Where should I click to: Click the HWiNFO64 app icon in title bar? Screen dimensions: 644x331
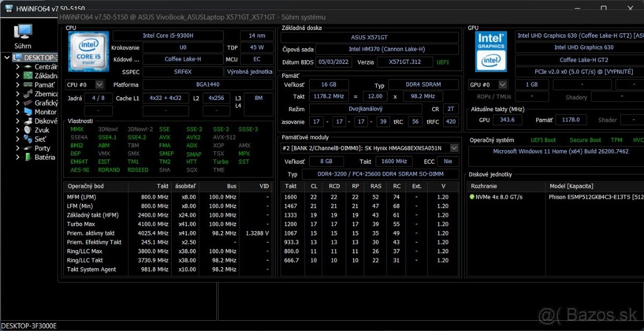pyautogui.click(x=9, y=9)
